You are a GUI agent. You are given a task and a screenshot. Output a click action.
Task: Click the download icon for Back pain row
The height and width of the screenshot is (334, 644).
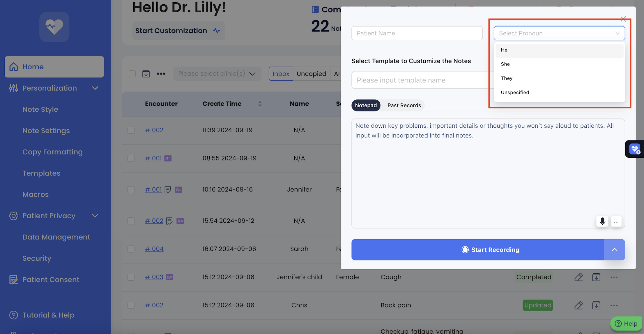tap(596, 305)
